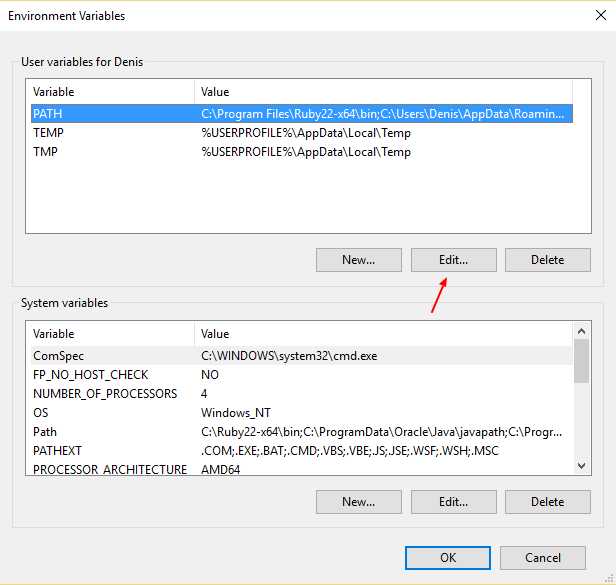Select the OS system variable

(40, 413)
